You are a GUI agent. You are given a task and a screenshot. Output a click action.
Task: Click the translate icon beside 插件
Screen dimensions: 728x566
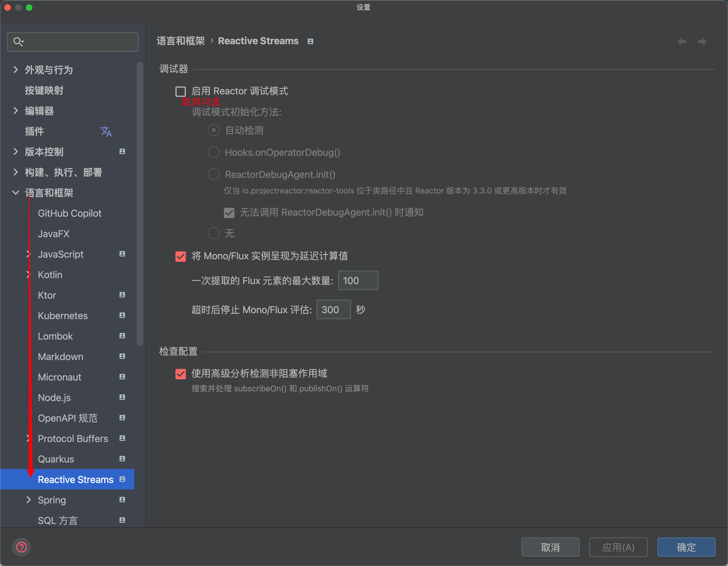pyautogui.click(x=106, y=132)
